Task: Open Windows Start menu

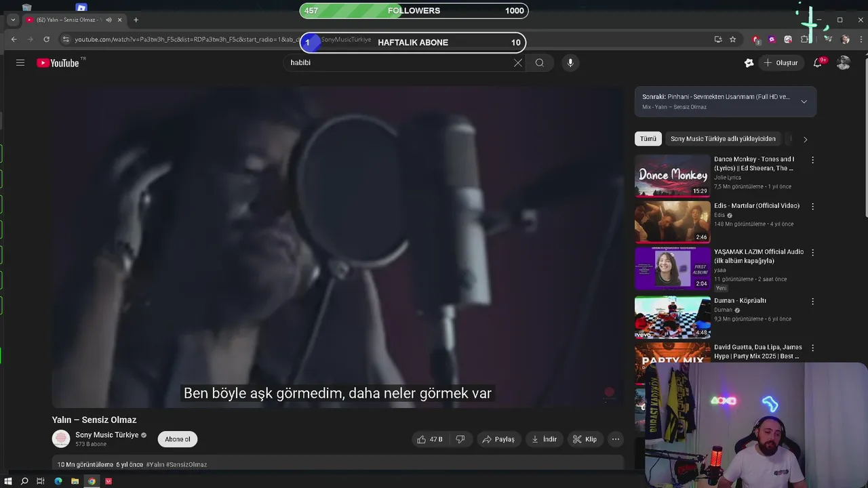Action: point(8,481)
